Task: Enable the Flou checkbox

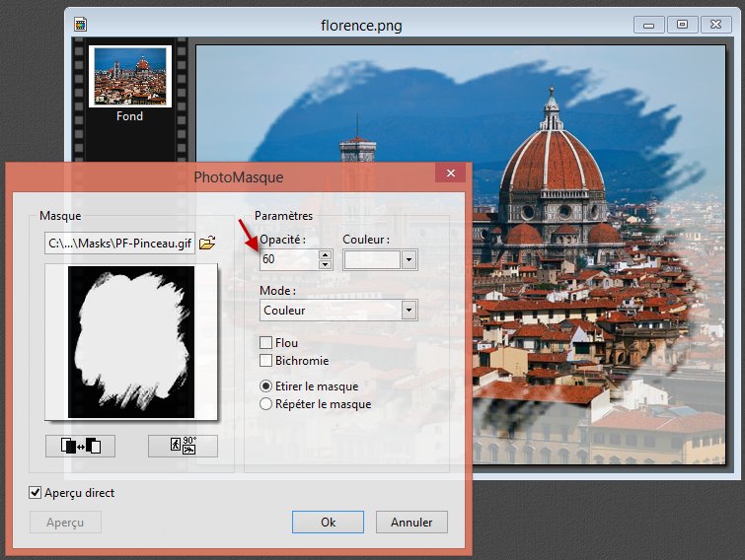Action: point(265,343)
